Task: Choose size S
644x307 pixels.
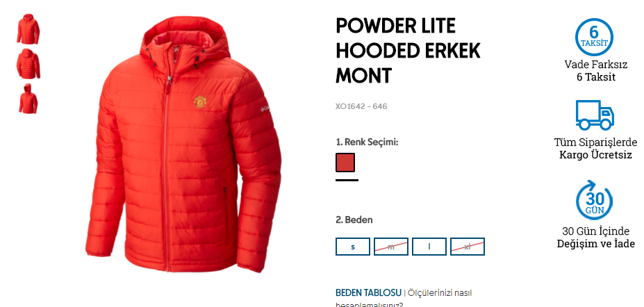Action: click(x=353, y=247)
